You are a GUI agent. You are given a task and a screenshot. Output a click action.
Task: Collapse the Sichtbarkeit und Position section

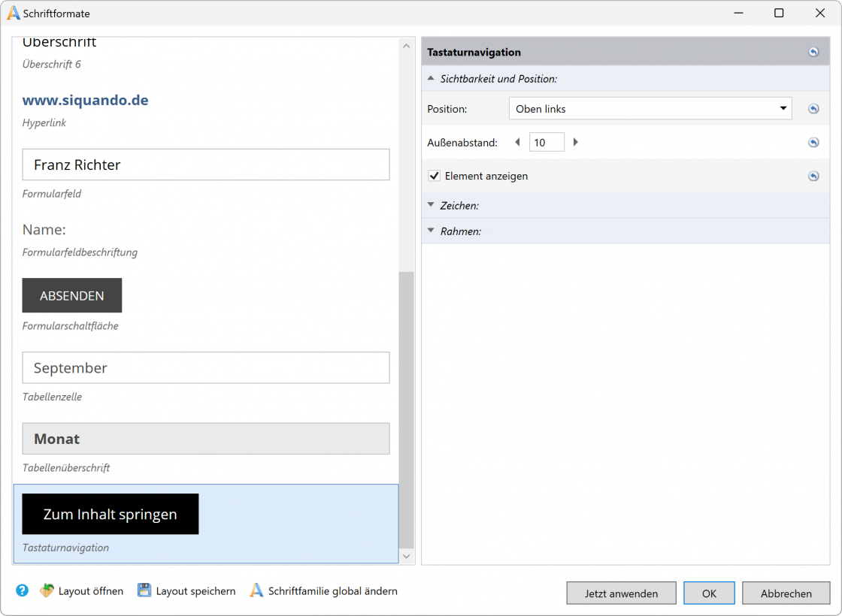(431, 78)
